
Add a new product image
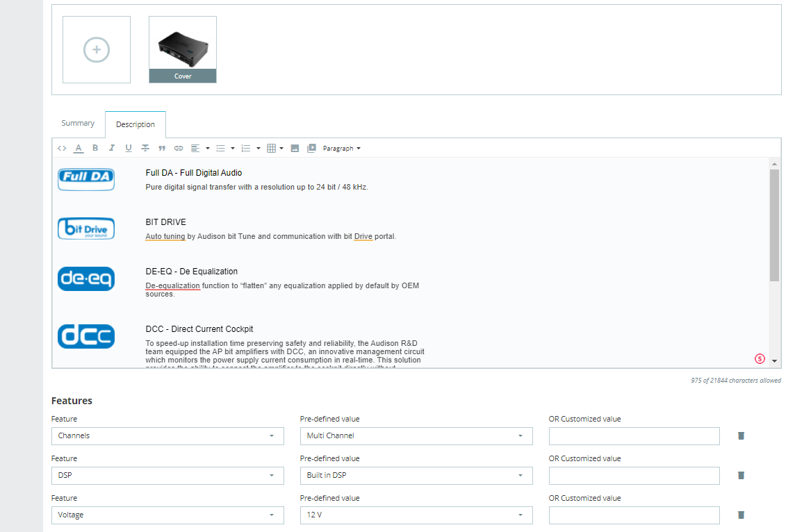[x=97, y=49]
